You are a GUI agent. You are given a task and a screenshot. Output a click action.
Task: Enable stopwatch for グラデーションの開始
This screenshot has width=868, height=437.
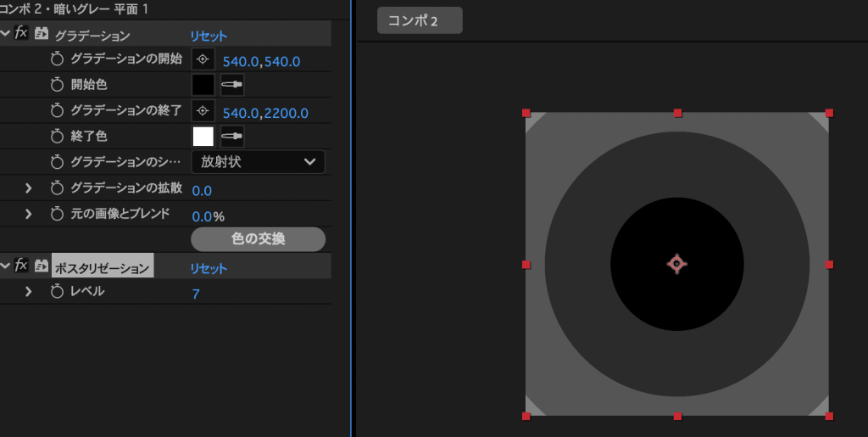58,59
